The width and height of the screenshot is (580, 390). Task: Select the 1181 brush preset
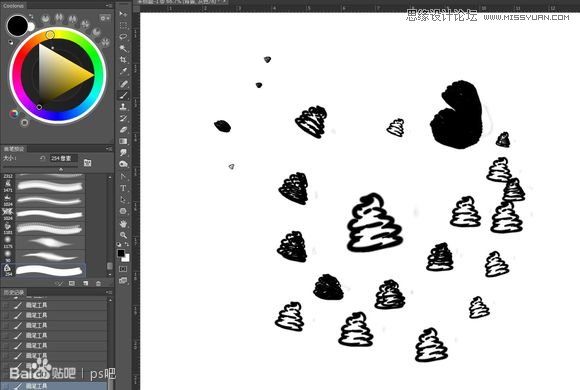pyautogui.click(x=44, y=228)
